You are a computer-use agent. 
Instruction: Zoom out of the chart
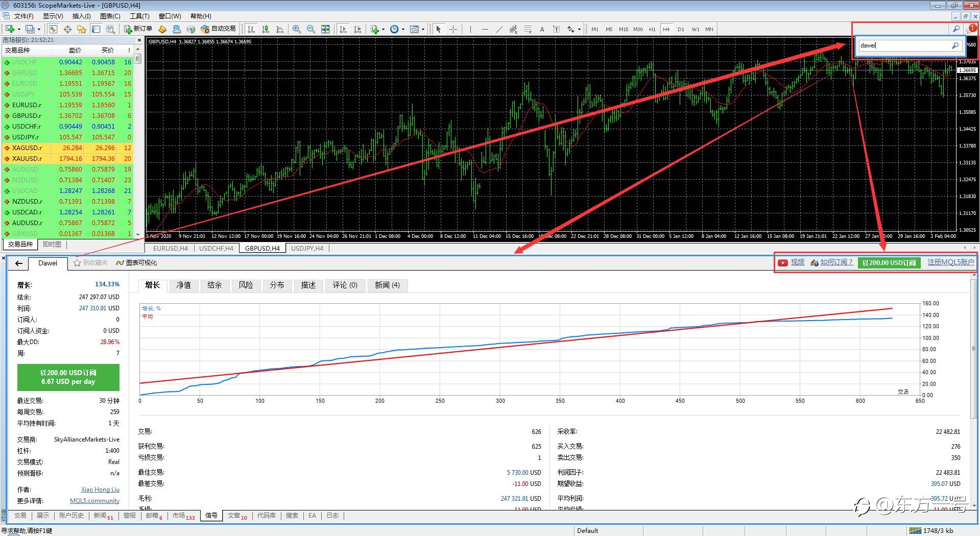click(310, 29)
